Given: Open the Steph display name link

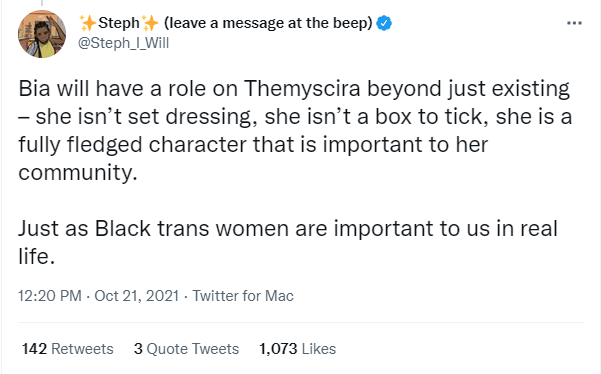Looking at the screenshot, I should (x=119, y=23).
